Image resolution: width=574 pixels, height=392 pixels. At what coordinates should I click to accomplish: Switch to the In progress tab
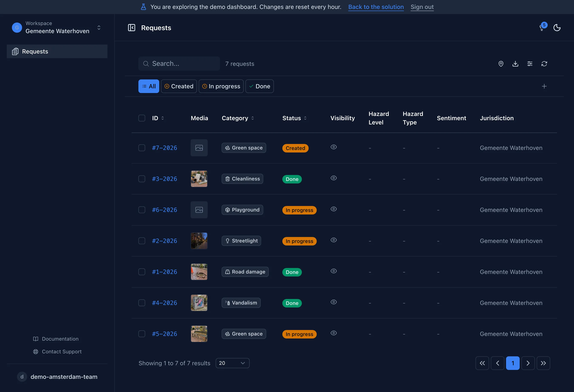pyautogui.click(x=221, y=86)
